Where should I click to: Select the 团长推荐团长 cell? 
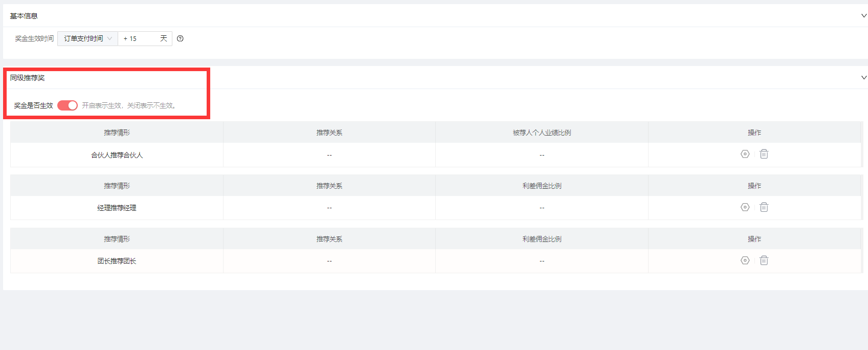[117, 261]
